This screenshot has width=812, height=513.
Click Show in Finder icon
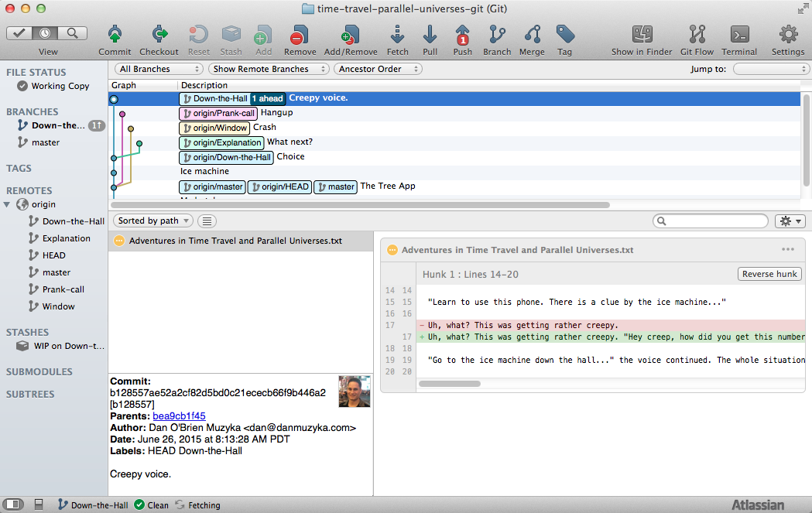(x=642, y=35)
